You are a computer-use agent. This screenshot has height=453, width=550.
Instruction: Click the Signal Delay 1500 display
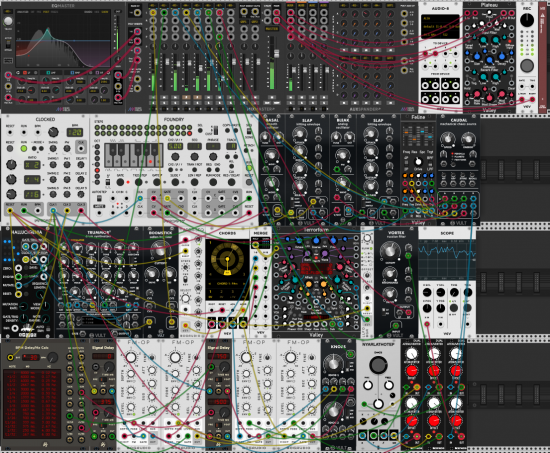click(x=219, y=402)
